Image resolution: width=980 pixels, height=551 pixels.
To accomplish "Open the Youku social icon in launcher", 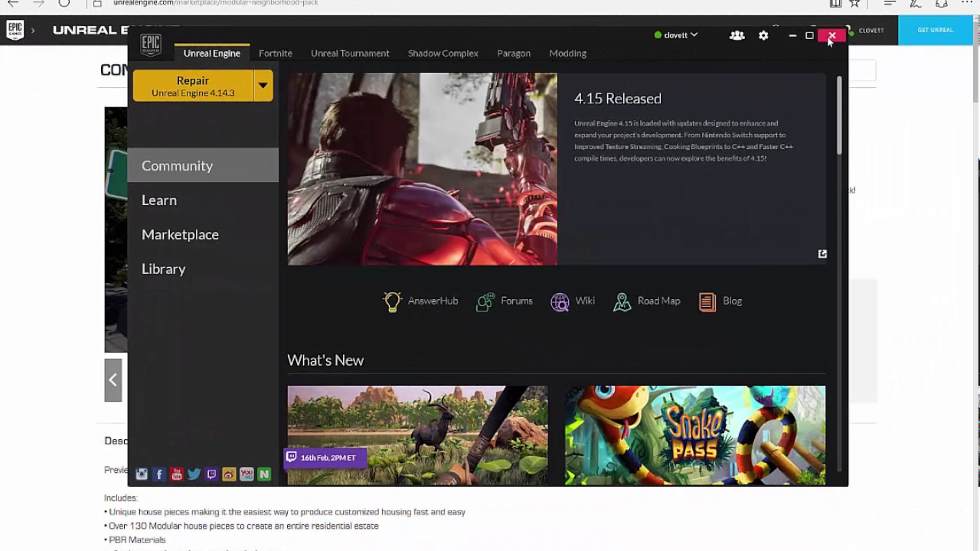I will pyautogui.click(x=247, y=474).
